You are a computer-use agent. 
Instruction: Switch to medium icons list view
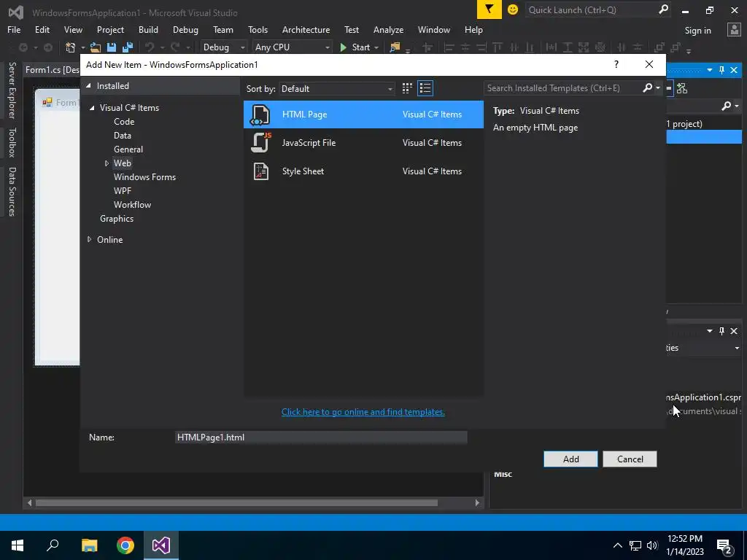coord(425,88)
